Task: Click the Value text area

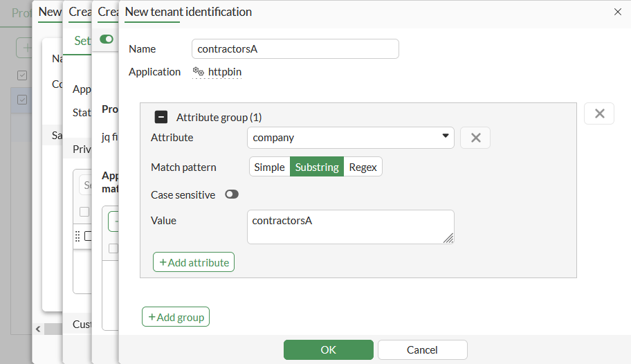Action: point(350,227)
